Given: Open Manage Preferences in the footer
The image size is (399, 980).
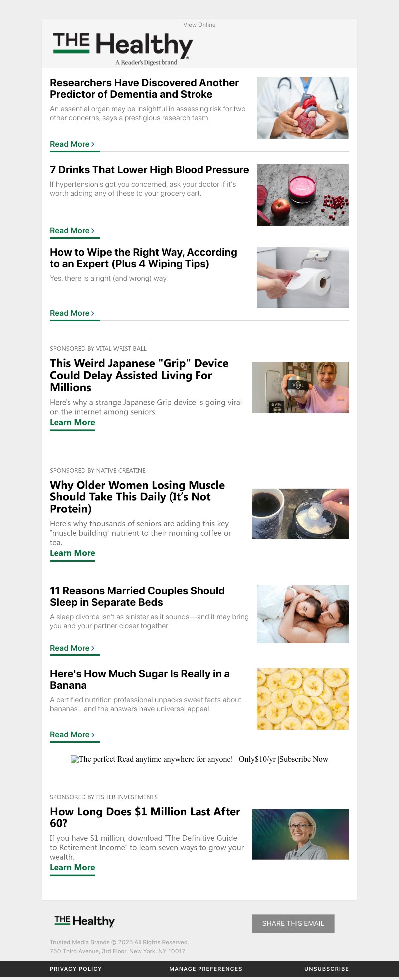Looking at the screenshot, I should [205, 969].
